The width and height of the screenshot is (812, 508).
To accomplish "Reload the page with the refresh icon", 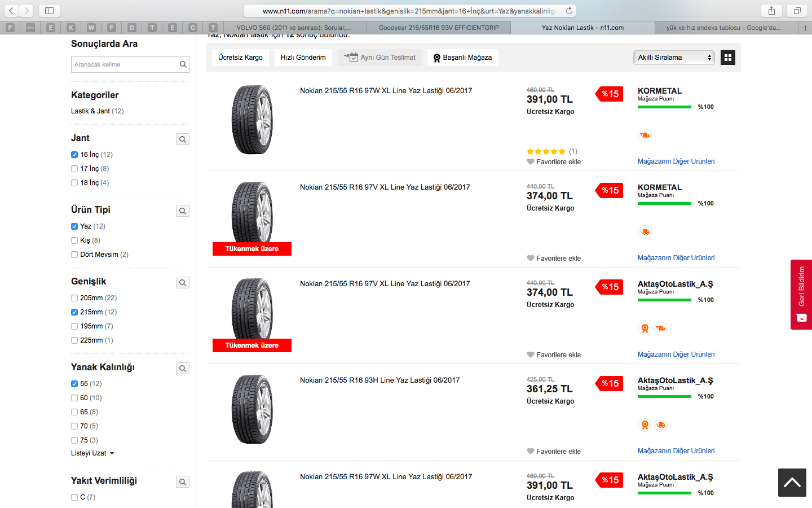I will tap(569, 11).
